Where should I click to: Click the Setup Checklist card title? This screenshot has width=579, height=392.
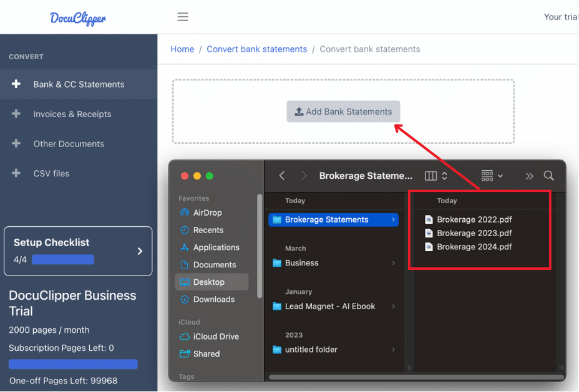coord(51,242)
